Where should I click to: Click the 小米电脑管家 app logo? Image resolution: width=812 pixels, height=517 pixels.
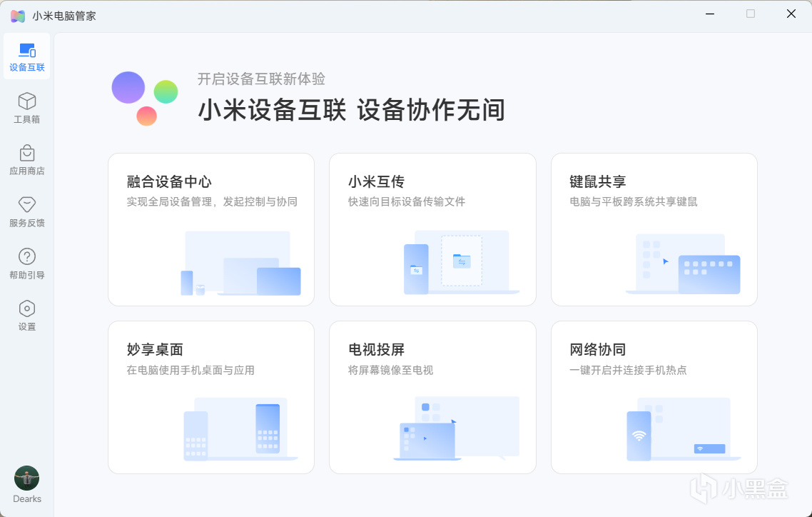18,16
